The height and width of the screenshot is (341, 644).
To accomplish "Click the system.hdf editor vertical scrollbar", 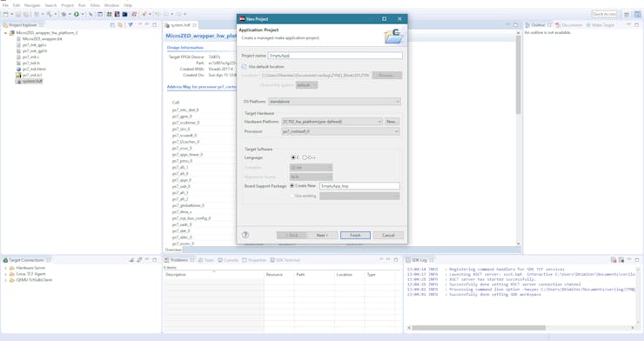I will 519,74.
